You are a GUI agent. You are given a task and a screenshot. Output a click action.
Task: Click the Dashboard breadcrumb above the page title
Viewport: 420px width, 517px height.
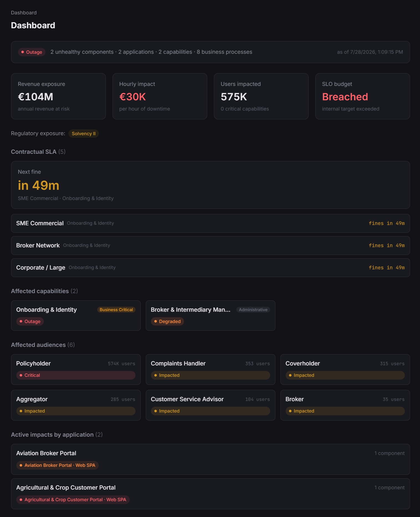coord(24,13)
